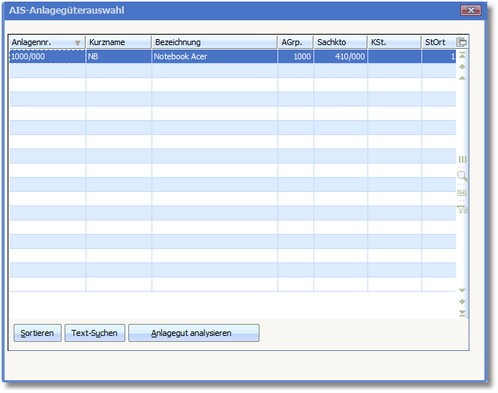Jump to last record arrow icon

(462, 313)
